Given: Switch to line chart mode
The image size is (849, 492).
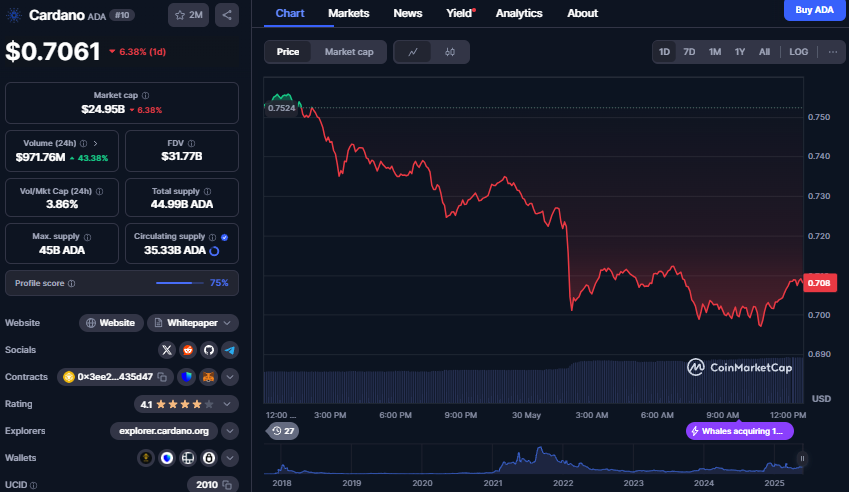Looking at the screenshot, I should click(x=413, y=52).
